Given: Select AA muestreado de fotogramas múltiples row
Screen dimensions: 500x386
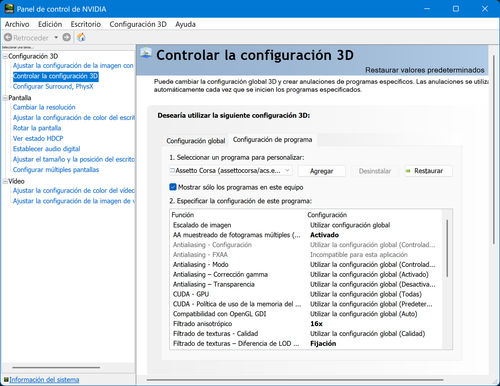Looking at the screenshot, I should [306, 235].
